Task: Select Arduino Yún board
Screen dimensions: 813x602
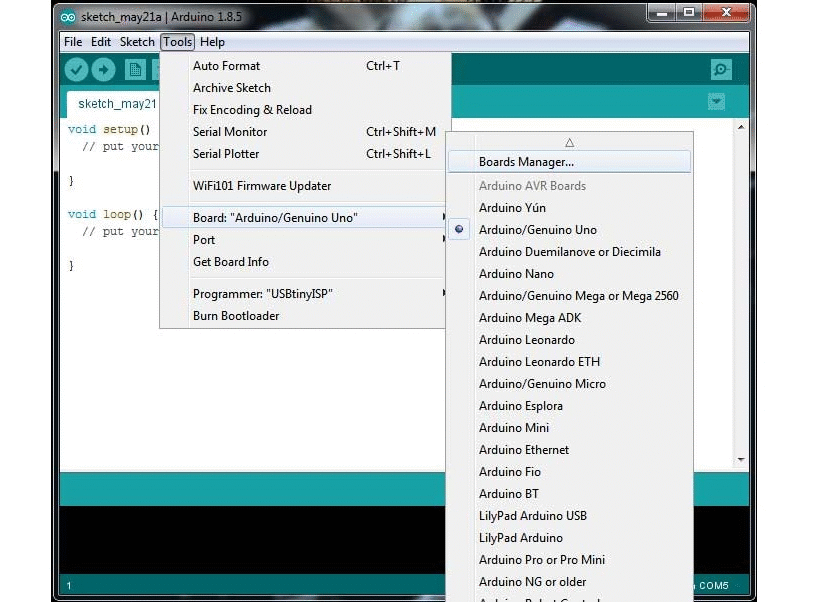Action: point(569,208)
